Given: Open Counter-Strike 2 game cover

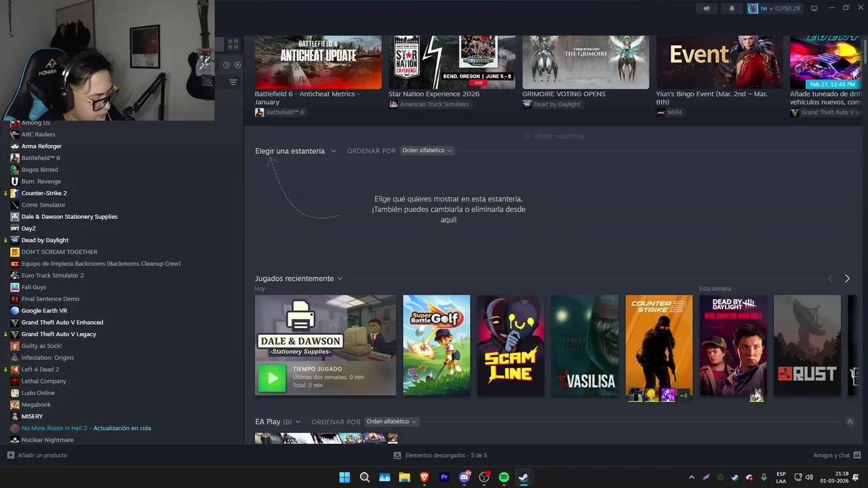Looking at the screenshot, I should (659, 345).
